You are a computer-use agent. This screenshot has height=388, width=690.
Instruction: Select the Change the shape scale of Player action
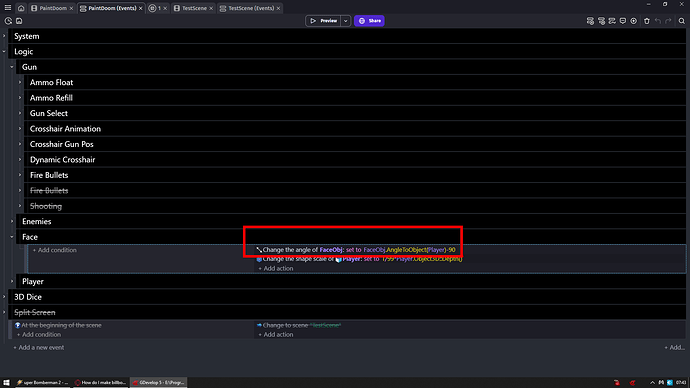tap(359, 259)
